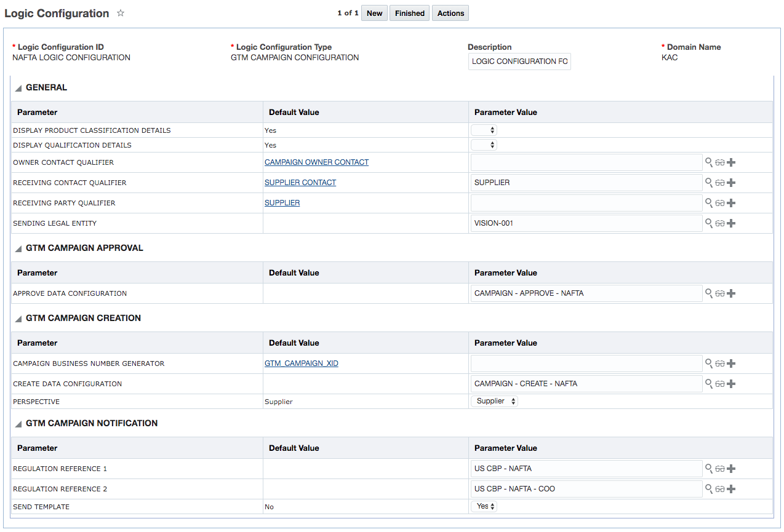This screenshot has height=532, width=784.
Task: Open the Send Template Yes dropdown
Action: click(484, 506)
